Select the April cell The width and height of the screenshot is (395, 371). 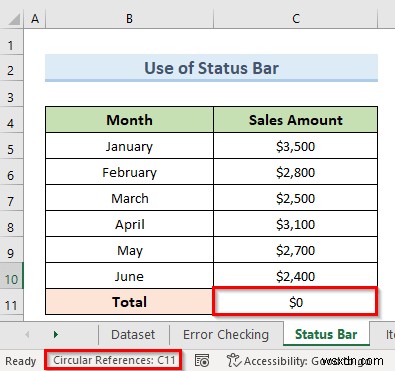click(129, 224)
